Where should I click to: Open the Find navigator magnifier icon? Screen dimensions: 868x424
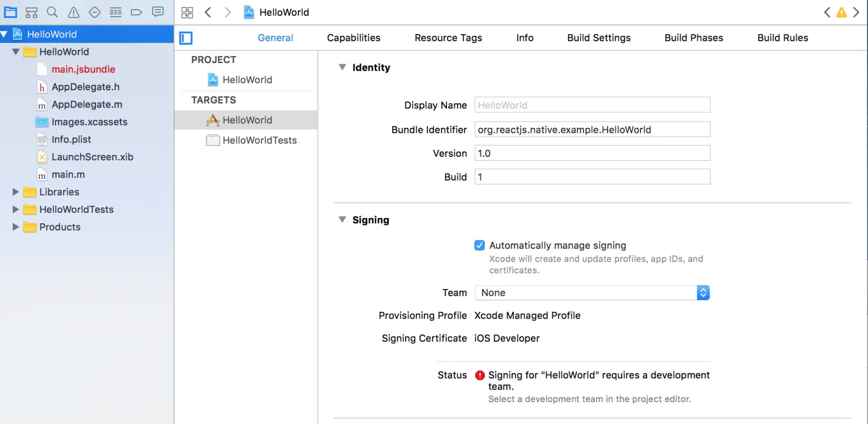click(x=52, y=12)
